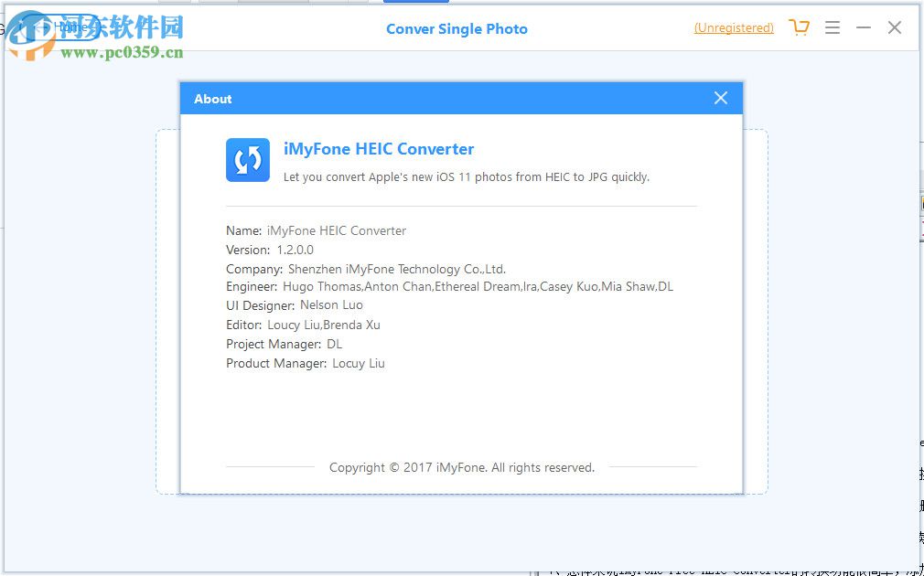Click the iMyFone HEIC Converter blue logo
Screen dimensions: 924x576
click(x=247, y=160)
